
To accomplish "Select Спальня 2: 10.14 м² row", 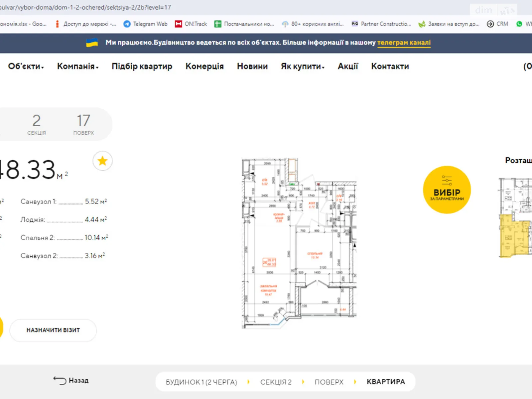I will pyautogui.click(x=65, y=237).
